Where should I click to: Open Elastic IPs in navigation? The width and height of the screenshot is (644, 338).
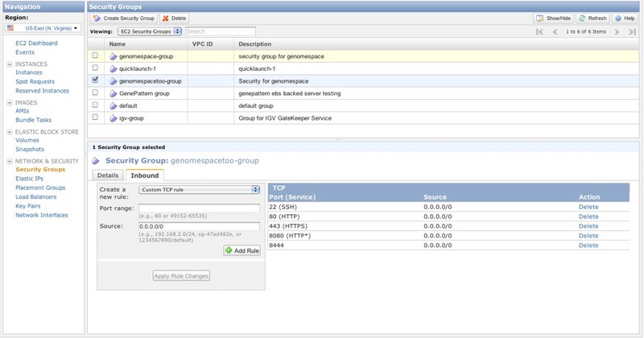coord(31,179)
